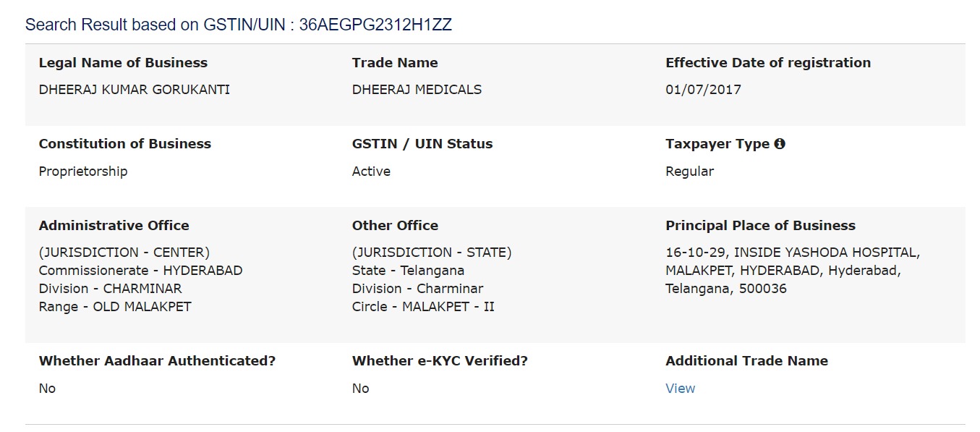Click the GSTIN / UIN Status heading
Screen dimensions: 980x432
(x=422, y=144)
